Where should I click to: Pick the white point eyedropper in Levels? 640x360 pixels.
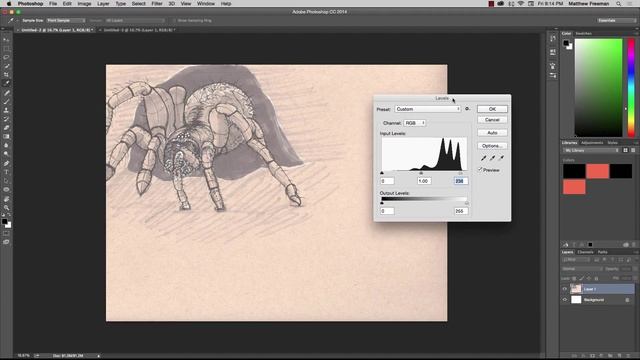(502, 158)
